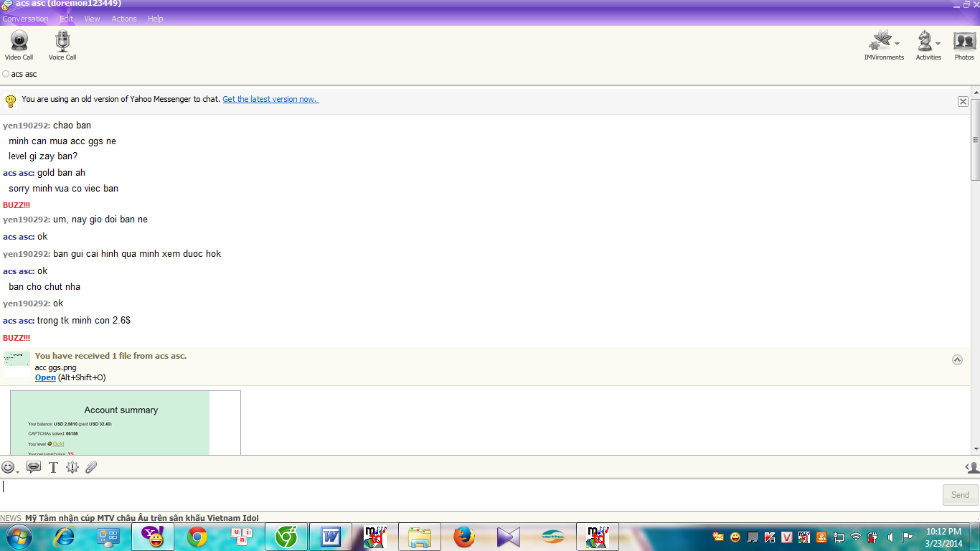This screenshot has width=980, height=551.
Task: Open the Wi-Fi network tray icon
Action: click(856, 537)
